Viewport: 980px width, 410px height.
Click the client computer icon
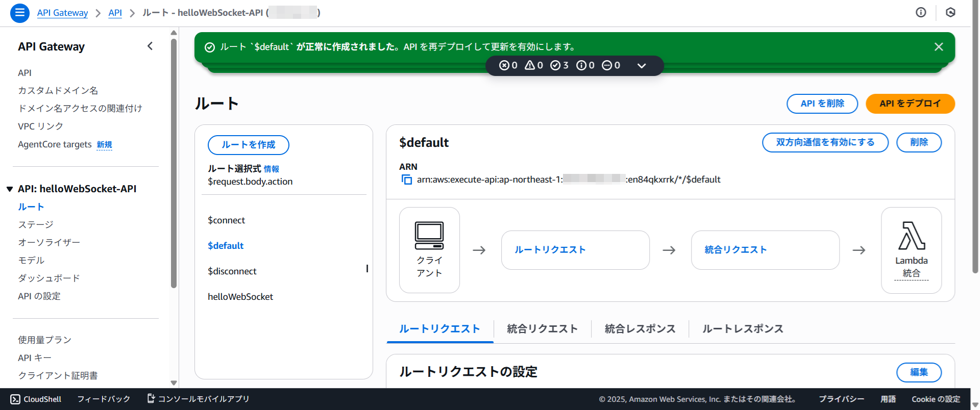(x=429, y=235)
